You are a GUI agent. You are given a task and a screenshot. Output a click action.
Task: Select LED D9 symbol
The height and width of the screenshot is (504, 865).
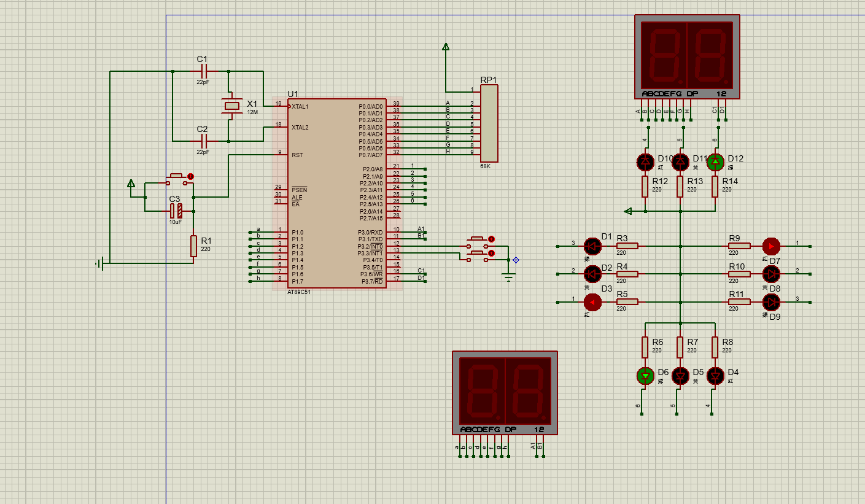click(x=771, y=302)
